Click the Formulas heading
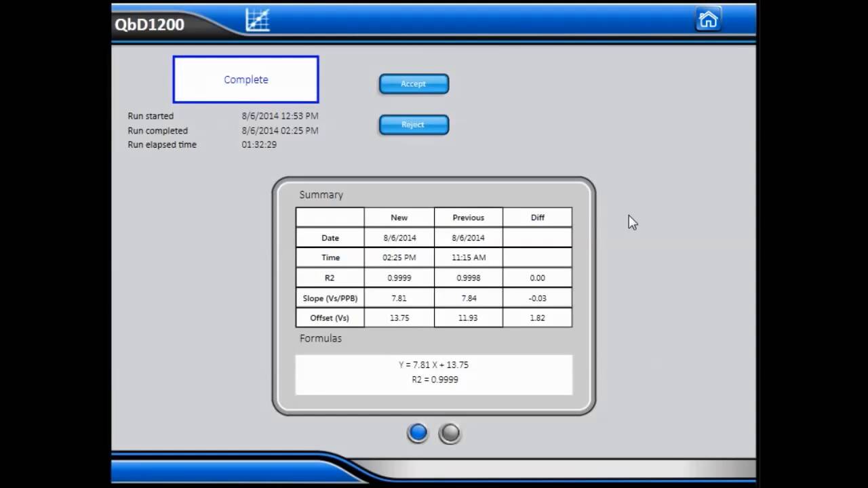868x488 pixels. [x=321, y=338]
